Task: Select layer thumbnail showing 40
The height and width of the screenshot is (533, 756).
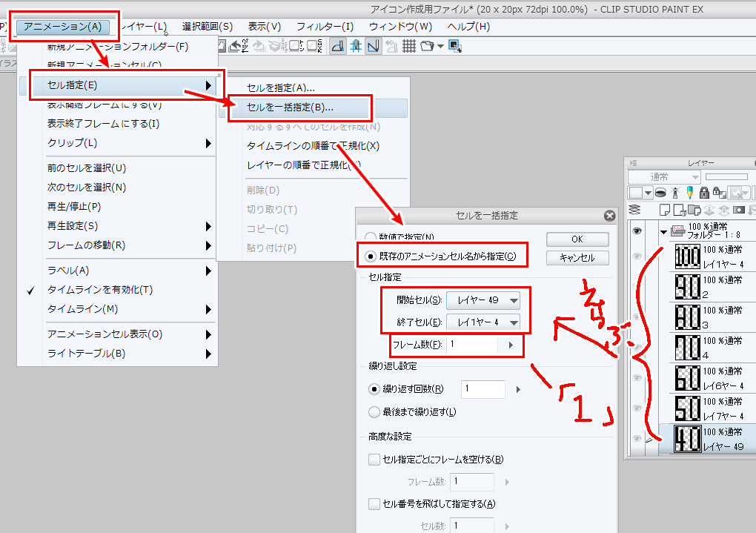Action: click(686, 438)
